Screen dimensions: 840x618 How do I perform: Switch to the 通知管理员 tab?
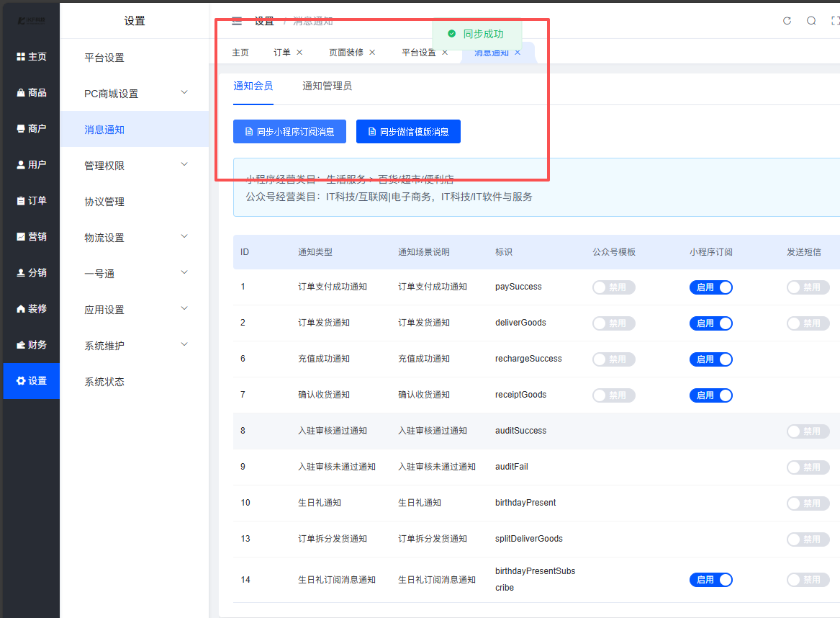coord(327,86)
